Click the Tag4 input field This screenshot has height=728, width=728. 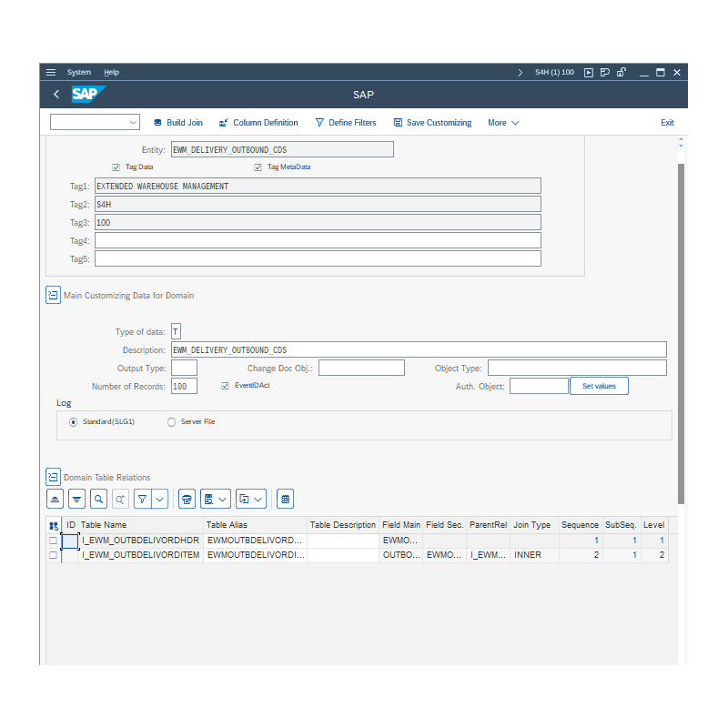pos(318,240)
